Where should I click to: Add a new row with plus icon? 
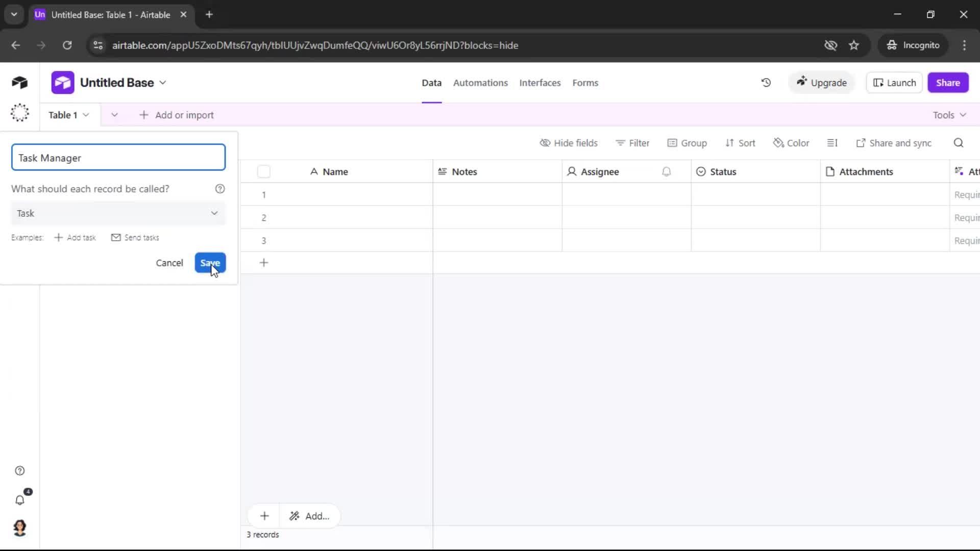(x=264, y=263)
